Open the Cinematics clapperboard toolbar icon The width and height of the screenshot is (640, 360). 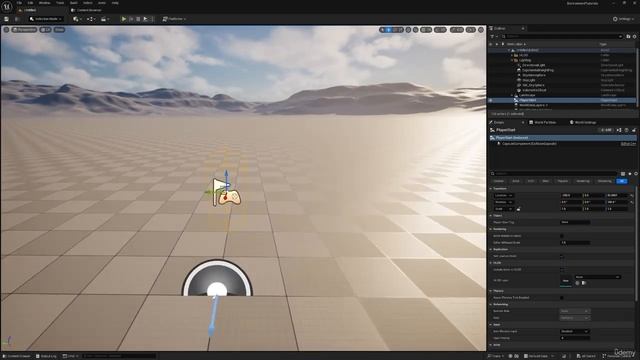[104, 19]
